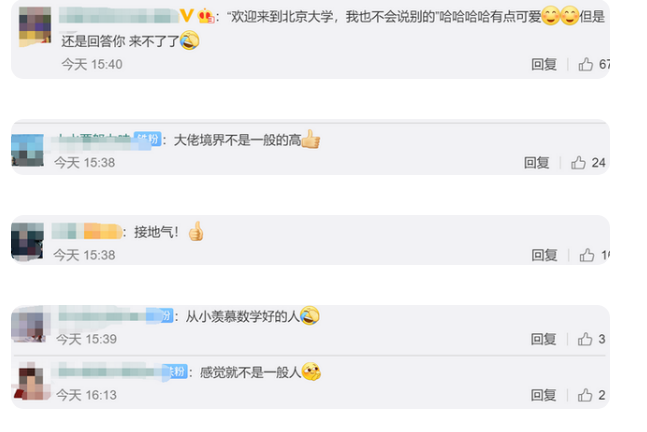This screenshot has height=432, width=647.
Task: Reply to the 感觉就不是一般人 comment
Action: tap(543, 395)
